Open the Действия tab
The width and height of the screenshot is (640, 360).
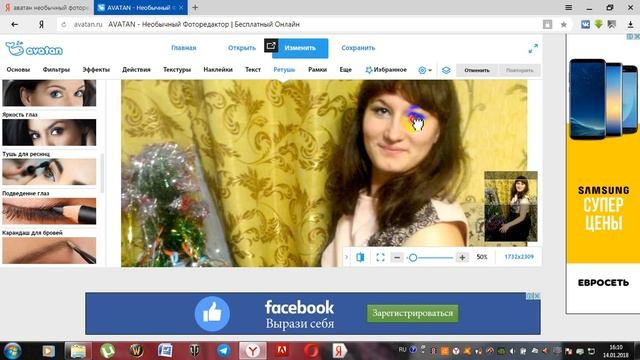pos(136,70)
